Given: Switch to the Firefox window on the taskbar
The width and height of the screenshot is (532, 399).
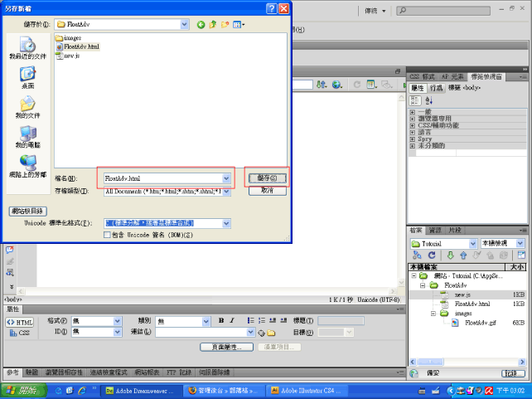Looking at the screenshot, I should pyautogui.click(x=224, y=391).
